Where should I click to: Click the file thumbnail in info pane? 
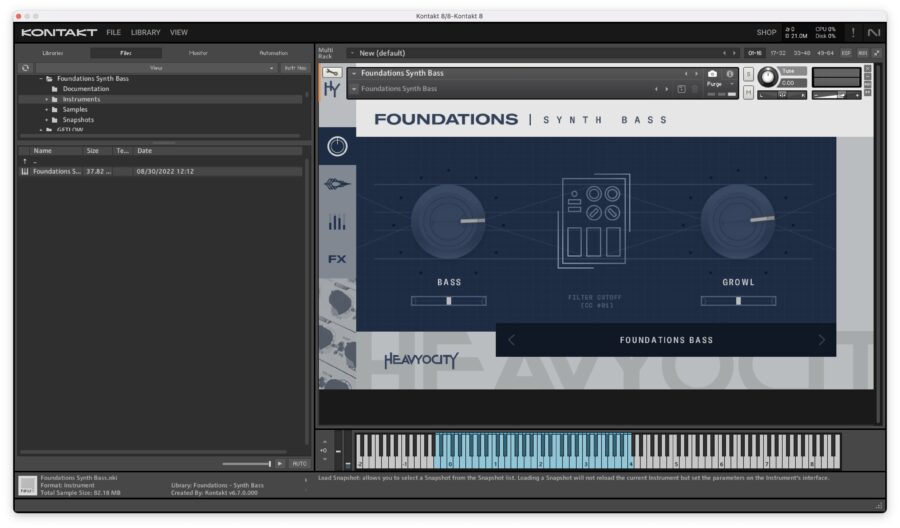point(27,486)
